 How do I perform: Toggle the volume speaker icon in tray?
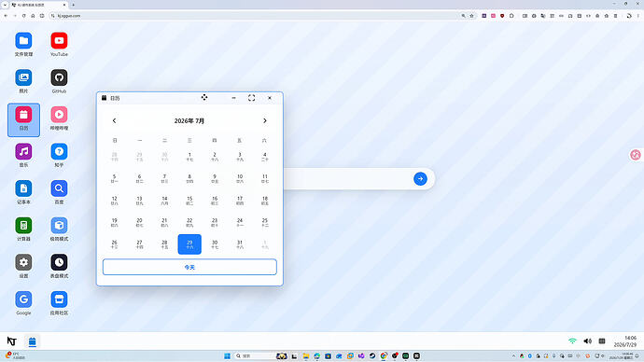coord(588,341)
